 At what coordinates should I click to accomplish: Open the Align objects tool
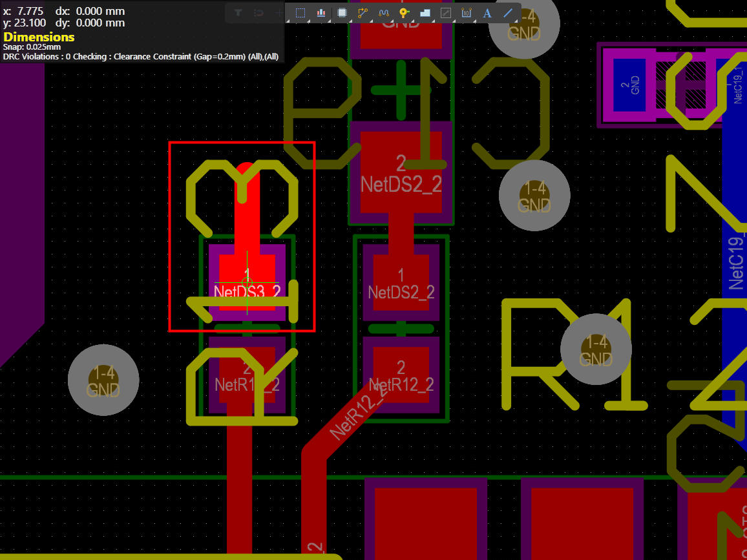tap(321, 13)
